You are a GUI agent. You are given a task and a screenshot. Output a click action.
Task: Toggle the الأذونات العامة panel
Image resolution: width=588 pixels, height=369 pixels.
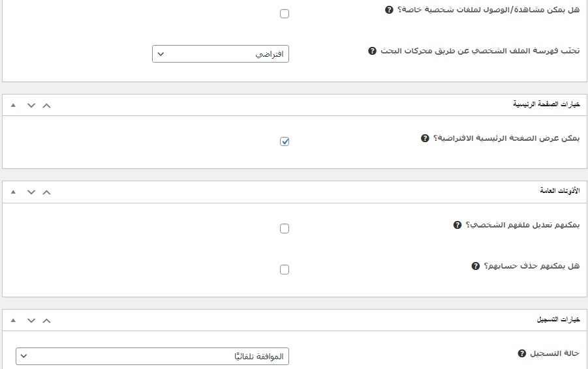coord(14,192)
